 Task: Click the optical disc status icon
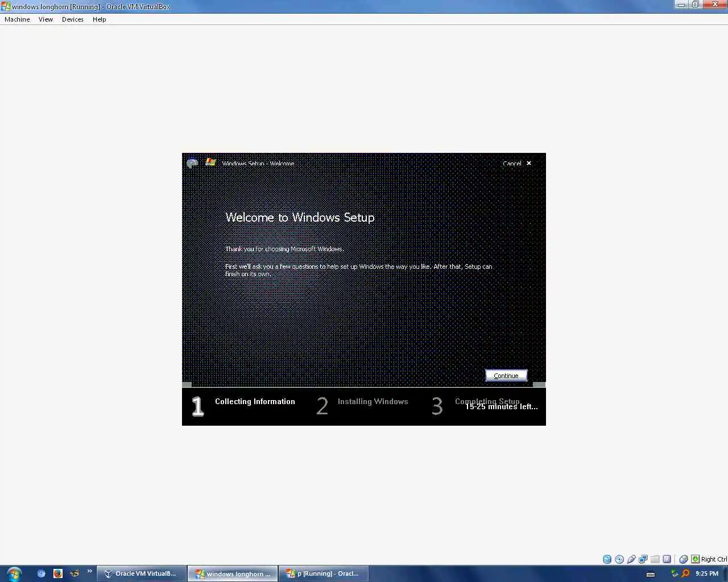point(619,559)
